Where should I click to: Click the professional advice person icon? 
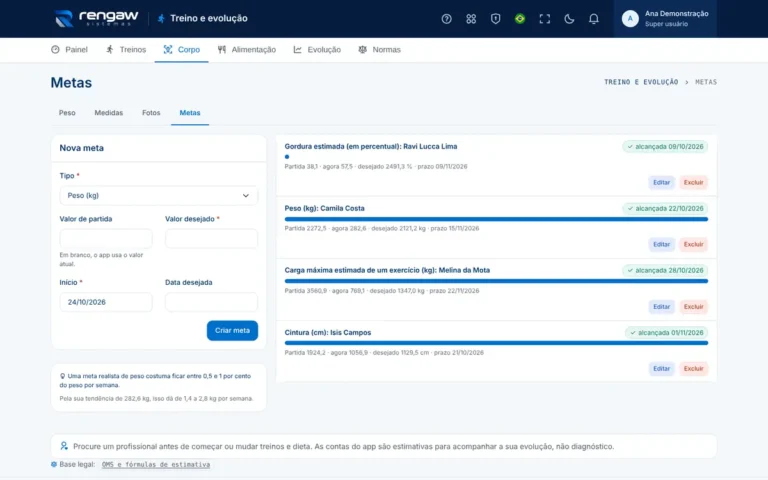64,446
